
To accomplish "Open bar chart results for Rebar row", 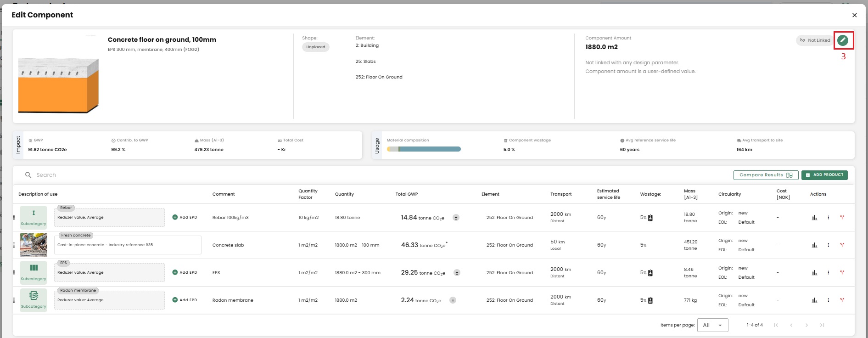I will [814, 218].
